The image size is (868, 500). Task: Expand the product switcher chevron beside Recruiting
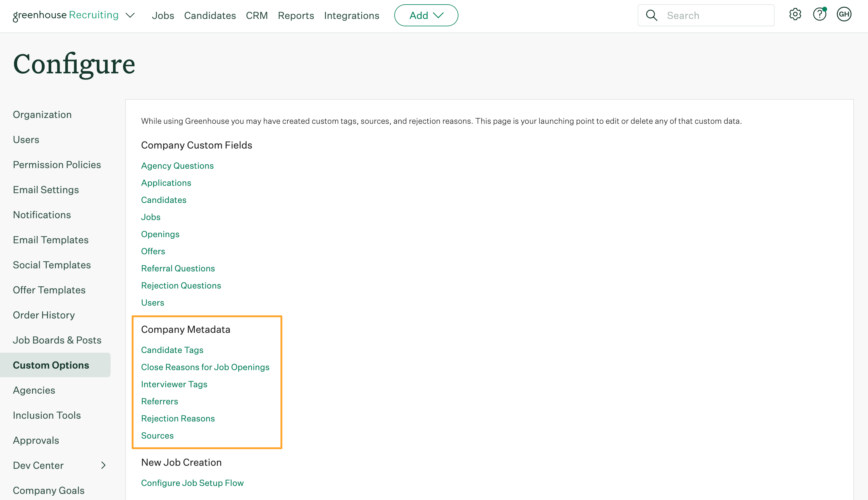click(x=130, y=16)
